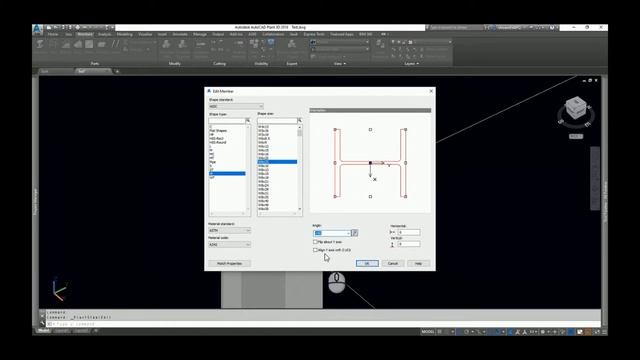Switch to the Structure ribbon tab

85,35
